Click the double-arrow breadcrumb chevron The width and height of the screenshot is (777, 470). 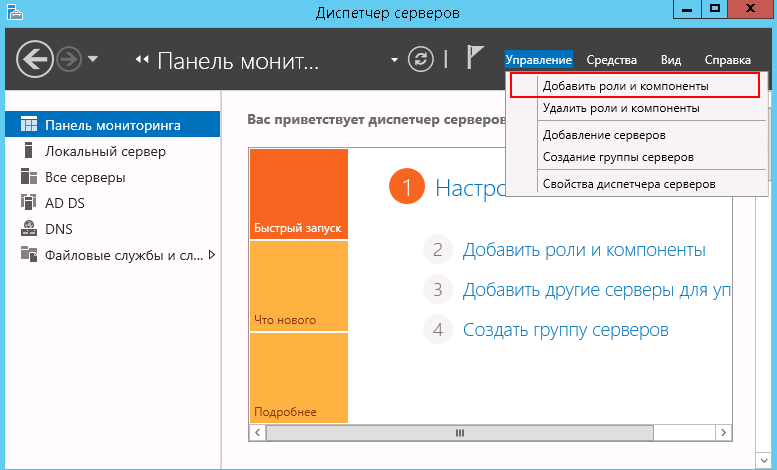[142, 59]
